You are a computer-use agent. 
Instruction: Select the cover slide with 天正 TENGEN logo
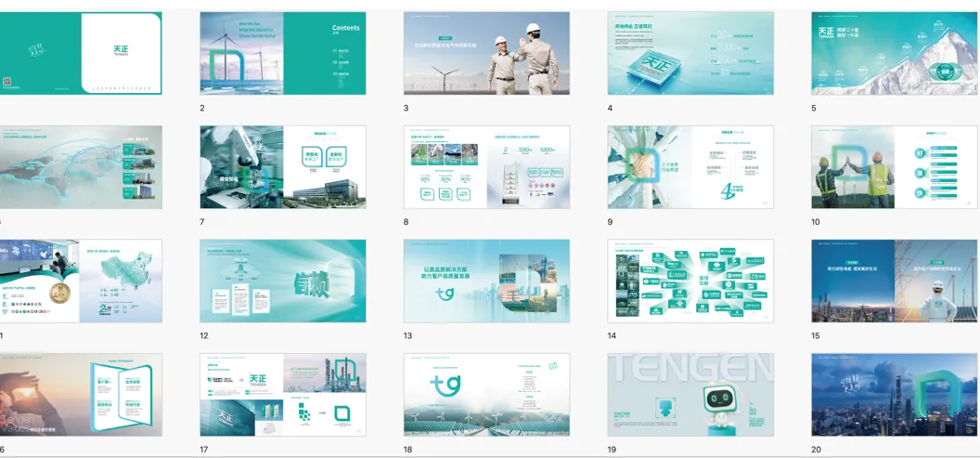pyautogui.click(x=81, y=53)
